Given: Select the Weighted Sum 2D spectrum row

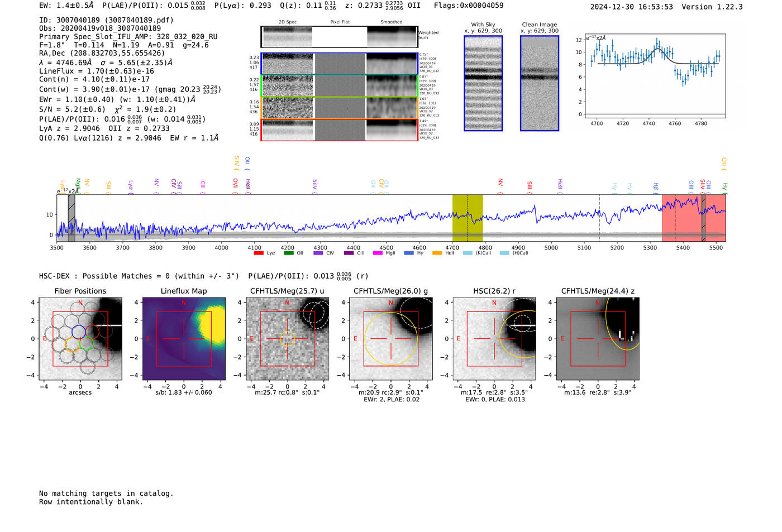Looking at the screenshot, I should [x=339, y=37].
